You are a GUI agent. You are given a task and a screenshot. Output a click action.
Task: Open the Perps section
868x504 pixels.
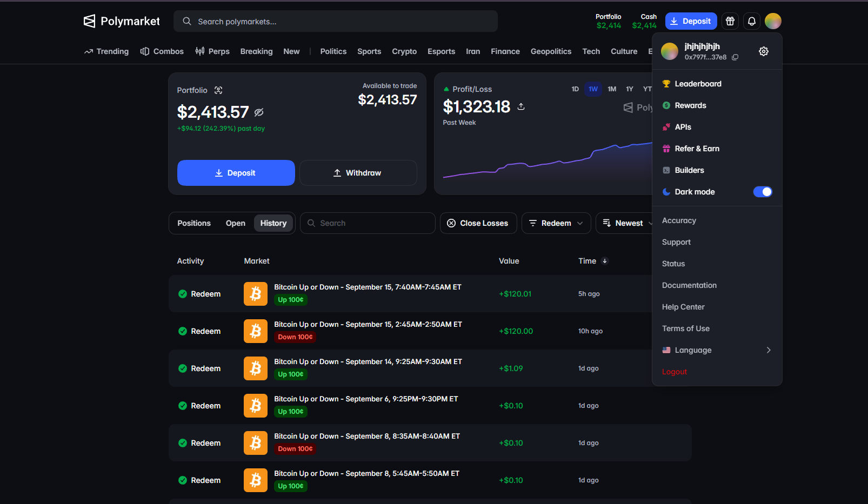pyautogui.click(x=212, y=51)
